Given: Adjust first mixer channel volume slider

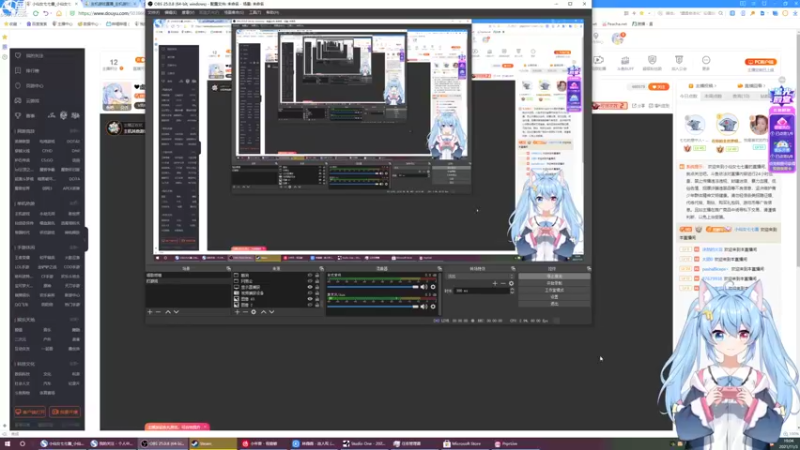Looking at the screenshot, I should click(x=373, y=287).
